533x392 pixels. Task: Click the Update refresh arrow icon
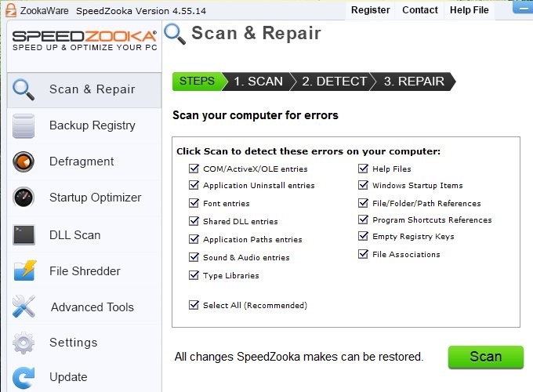coord(24,377)
